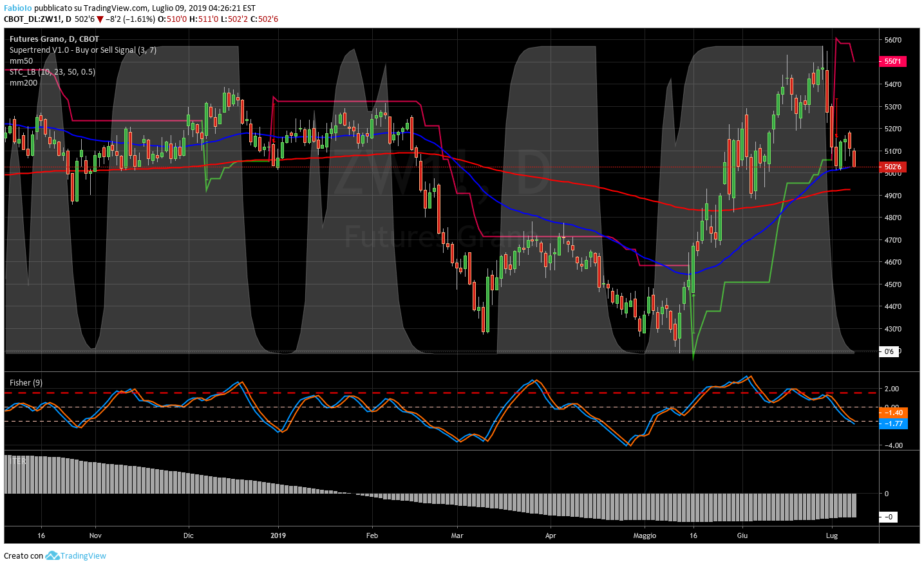The height and width of the screenshot is (567, 924).
Task: Select the 'mm200' indicator legend
Action: (x=23, y=83)
